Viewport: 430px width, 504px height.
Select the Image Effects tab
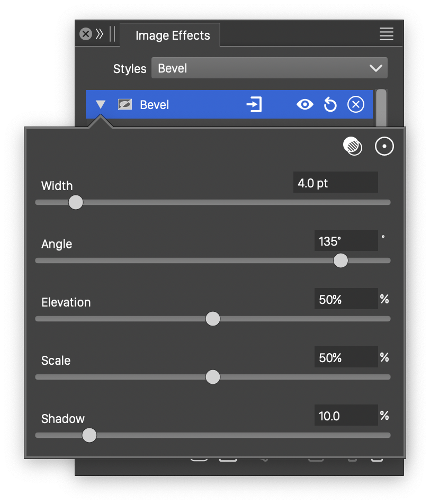tap(173, 35)
